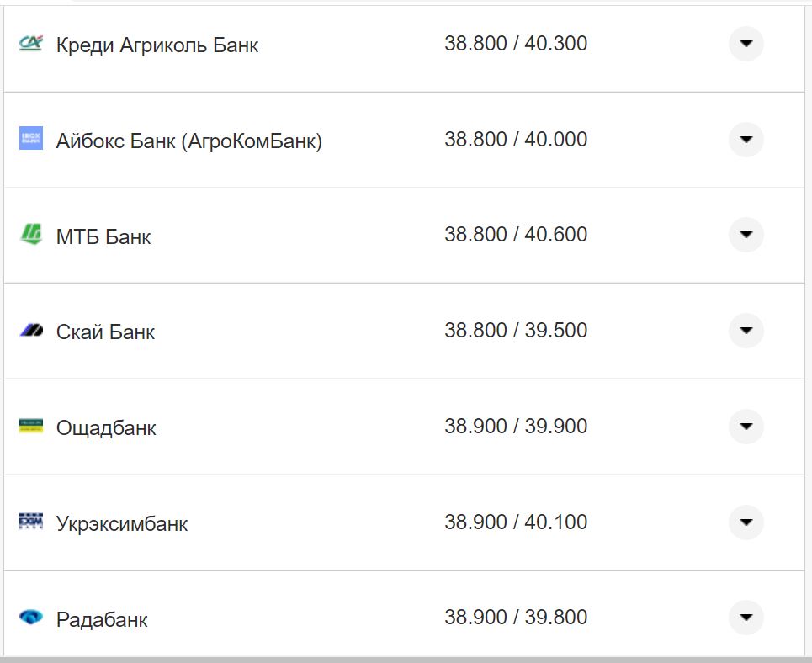This screenshot has height=663, width=812.
Task: Click the Укрэксимбанк bank name
Action: click(122, 523)
